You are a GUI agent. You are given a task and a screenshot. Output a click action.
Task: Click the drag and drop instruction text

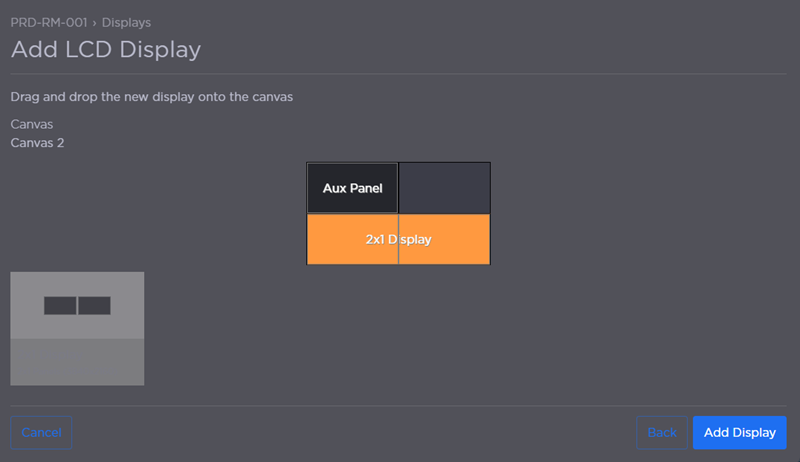pos(151,97)
